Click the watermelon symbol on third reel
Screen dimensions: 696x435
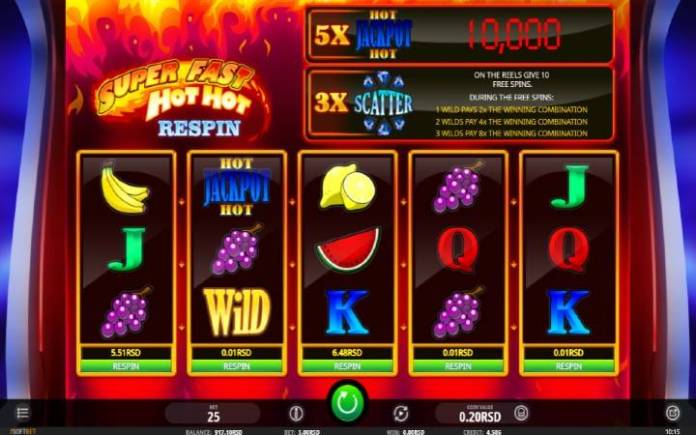click(x=348, y=249)
